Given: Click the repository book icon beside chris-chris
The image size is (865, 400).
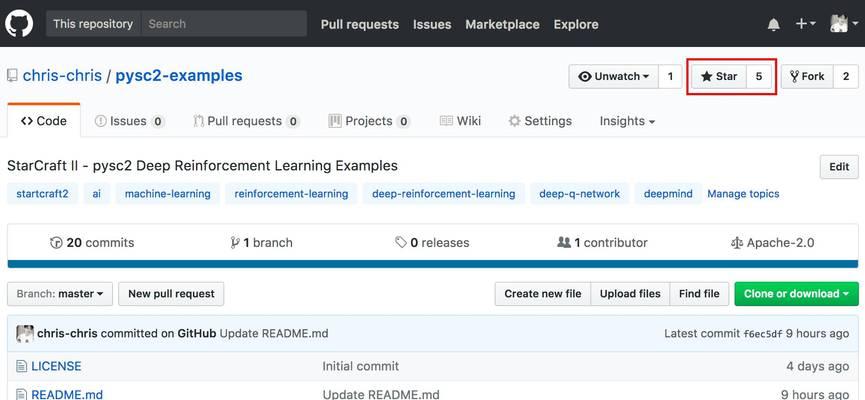Looking at the screenshot, I should pos(12,76).
